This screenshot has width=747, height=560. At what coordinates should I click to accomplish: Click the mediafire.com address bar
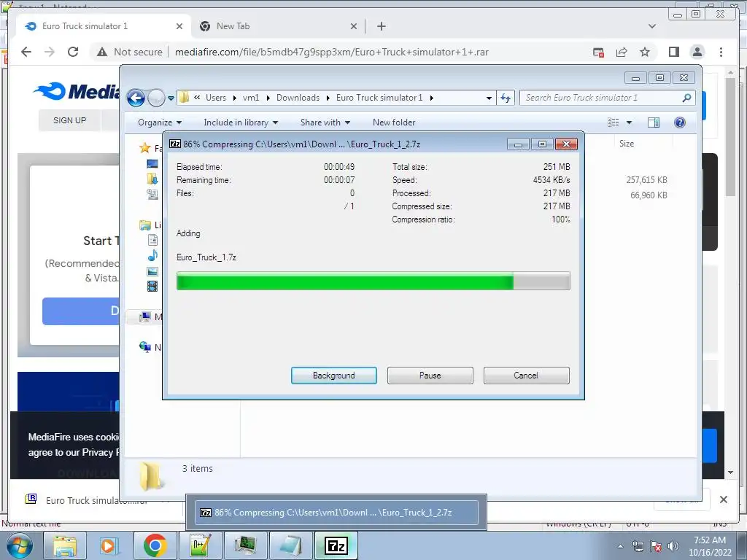click(332, 52)
